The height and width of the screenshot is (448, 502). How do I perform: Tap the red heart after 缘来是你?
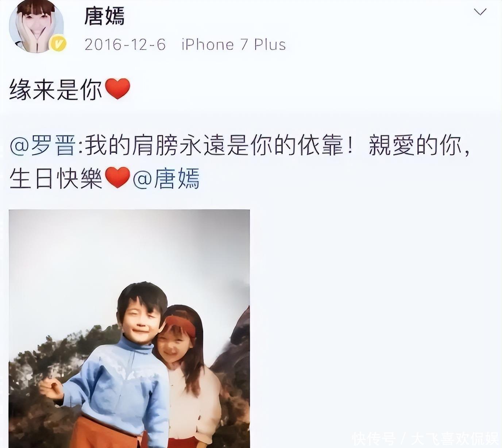coord(117,89)
